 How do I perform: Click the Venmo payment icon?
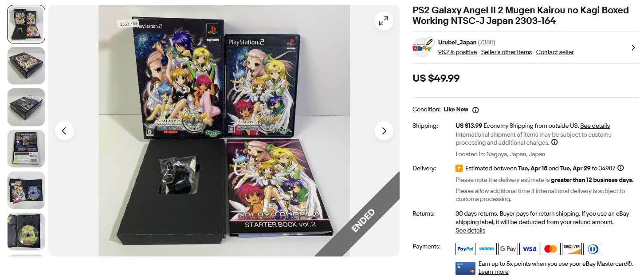click(487, 249)
